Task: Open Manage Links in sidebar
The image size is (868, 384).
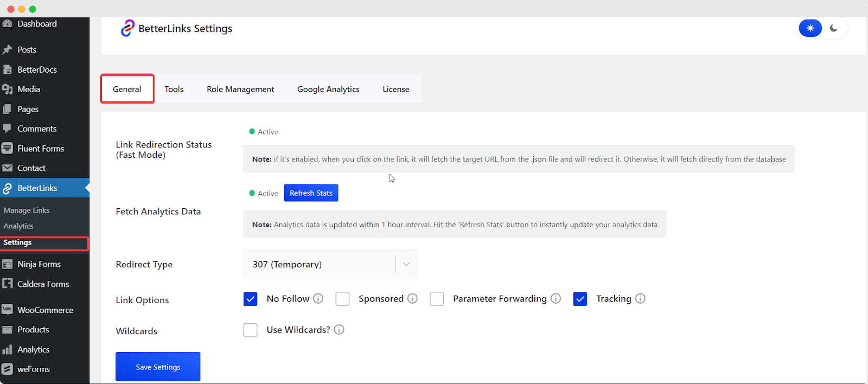Action: click(x=27, y=210)
